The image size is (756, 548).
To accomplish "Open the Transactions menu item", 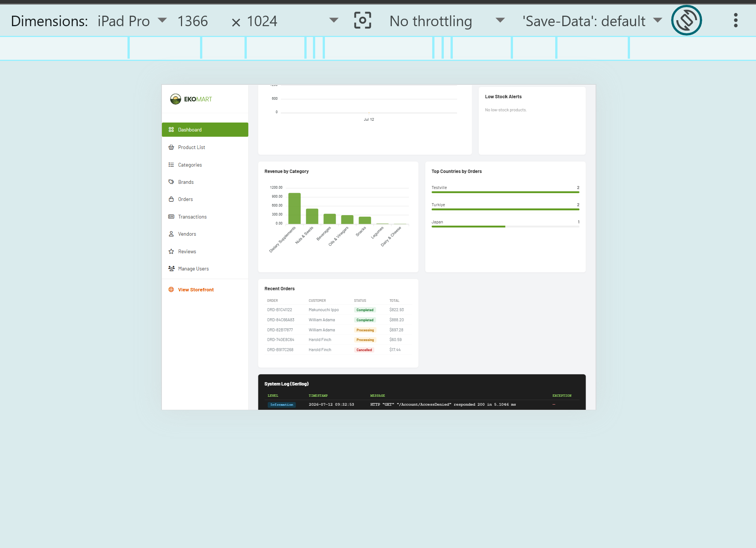I will coord(205,217).
